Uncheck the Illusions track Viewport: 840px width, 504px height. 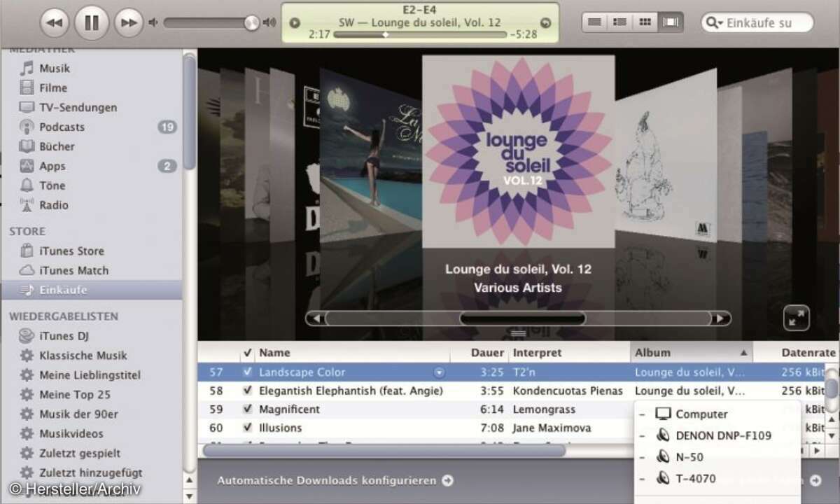coord(247,428)
